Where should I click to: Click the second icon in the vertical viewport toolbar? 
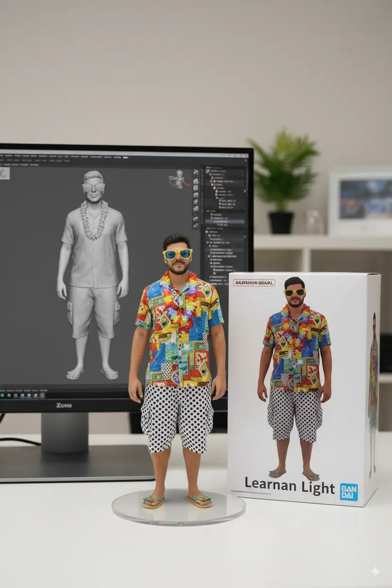click(196, 181)
